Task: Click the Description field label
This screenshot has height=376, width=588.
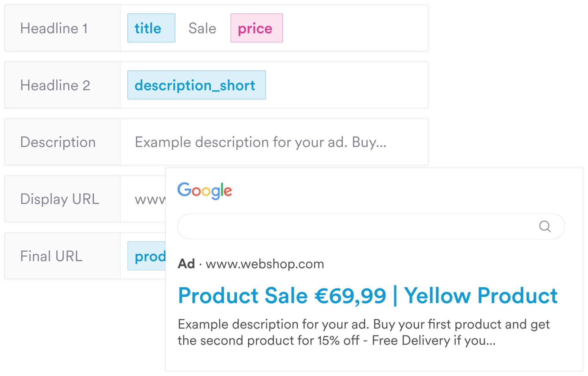Action: [58, 142]
